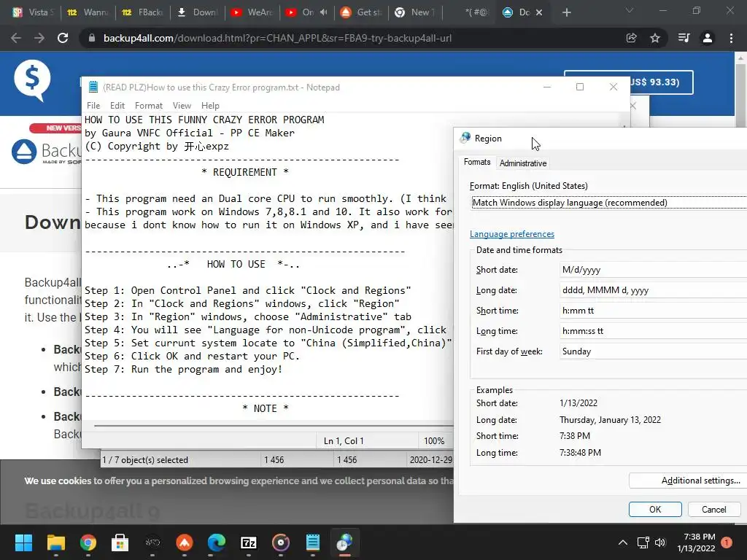Viewport: 747px width, 560px height.
Task: Open Windows Start menu
Action: pyautogui.click(x=23, y=542)
